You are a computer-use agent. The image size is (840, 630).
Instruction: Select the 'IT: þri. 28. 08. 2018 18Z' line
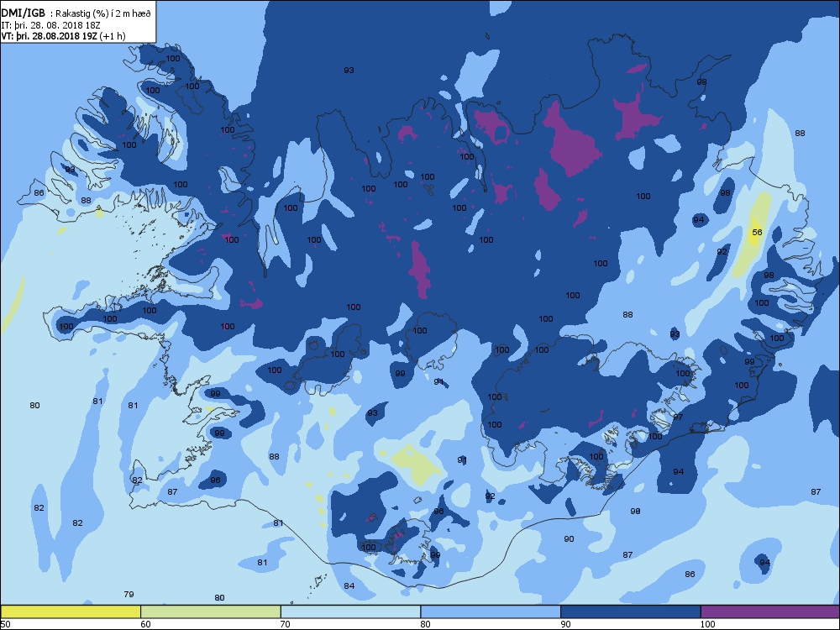(x=51, y=25)
